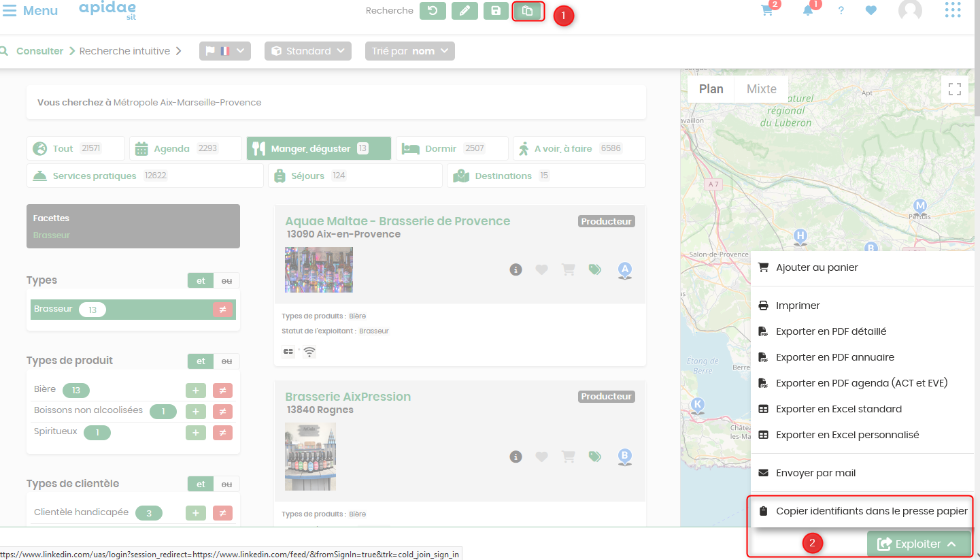
Task: Open the user avatar profile
Action: pos(910,10)
